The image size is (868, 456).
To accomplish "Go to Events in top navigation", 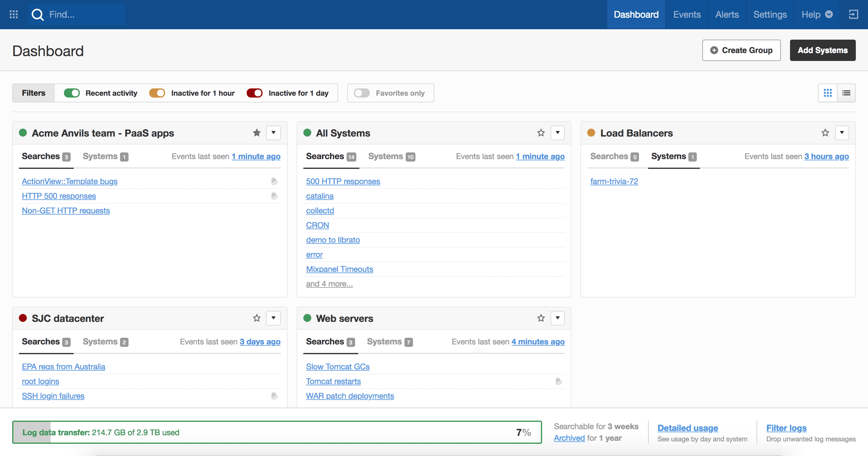I will tap(687, 15).
